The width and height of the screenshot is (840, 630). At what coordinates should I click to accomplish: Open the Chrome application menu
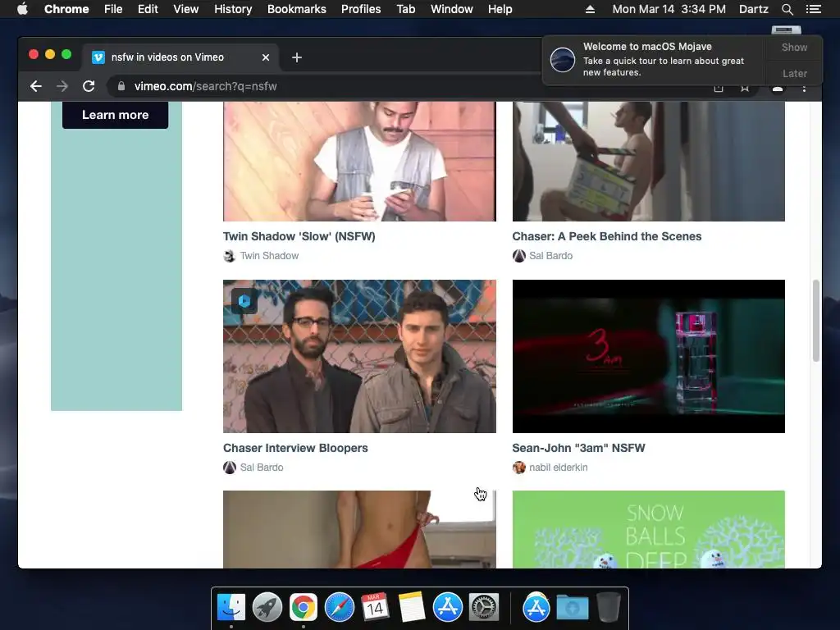click(66, 9)
